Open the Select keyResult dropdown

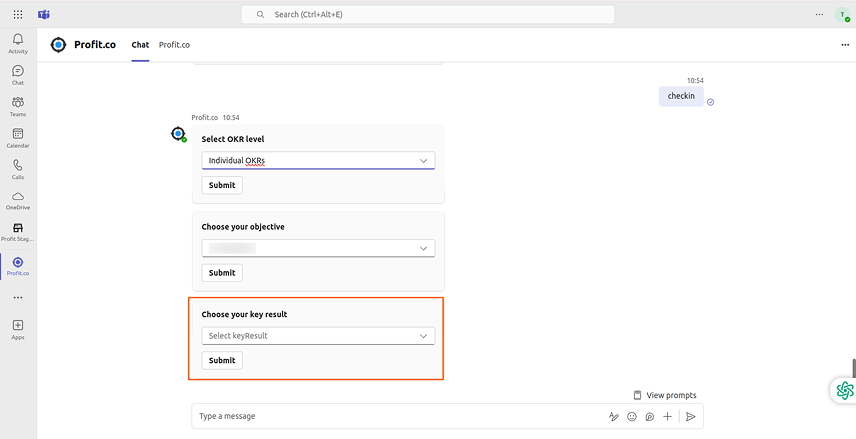click(318, 336)
